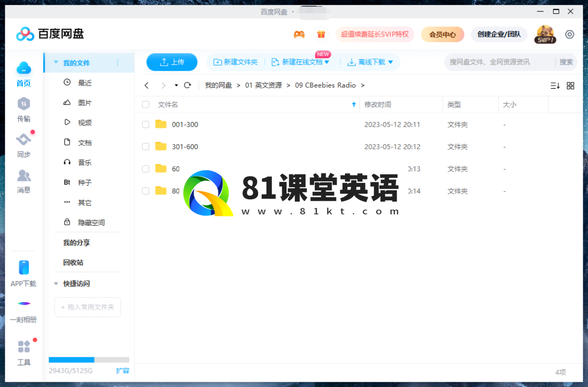Click 创建企业/团队 button
Image resolution: width=588 pixels, height=387 pixels.
tap(499, 34)
